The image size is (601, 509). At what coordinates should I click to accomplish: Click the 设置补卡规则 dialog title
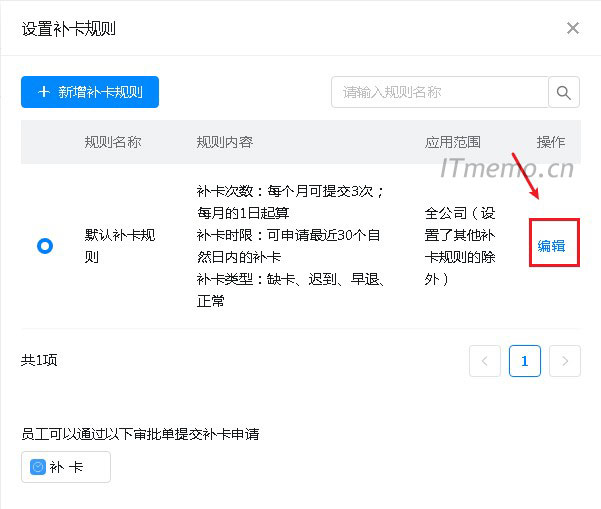coord(69,29)
